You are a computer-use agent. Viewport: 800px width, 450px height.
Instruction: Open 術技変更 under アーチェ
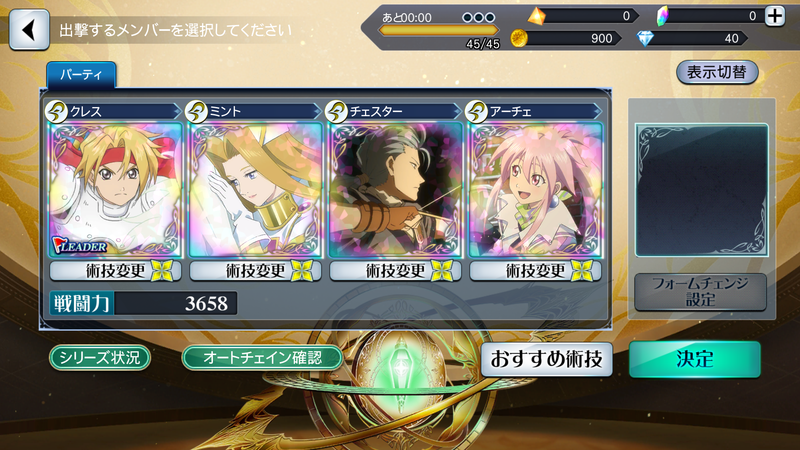535,271
